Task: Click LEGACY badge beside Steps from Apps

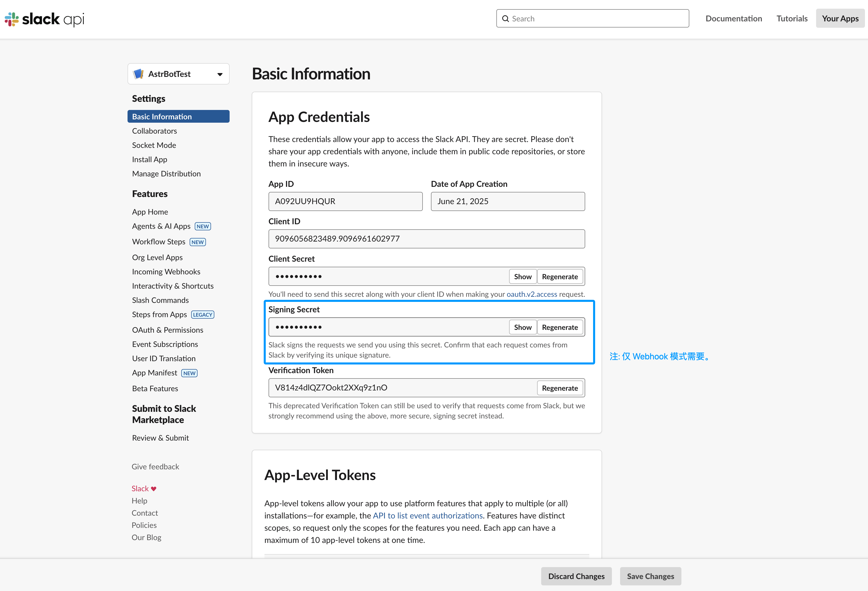Action: 202,315
